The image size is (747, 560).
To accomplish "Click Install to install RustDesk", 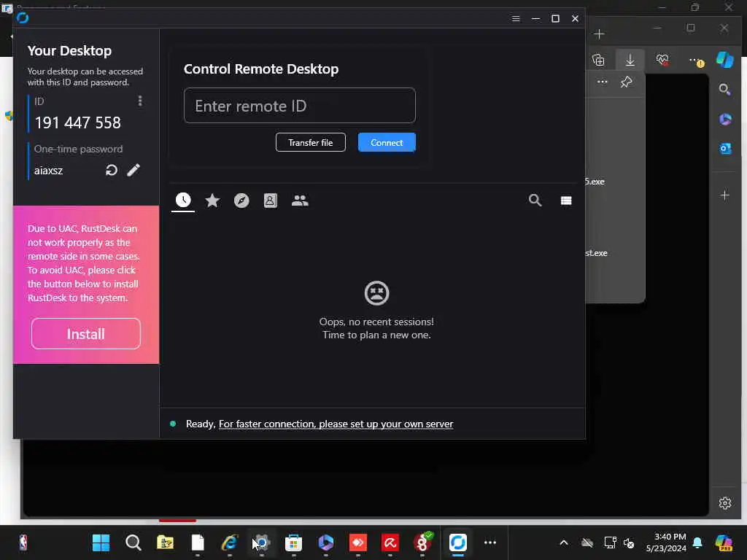I will coord(86,334).
